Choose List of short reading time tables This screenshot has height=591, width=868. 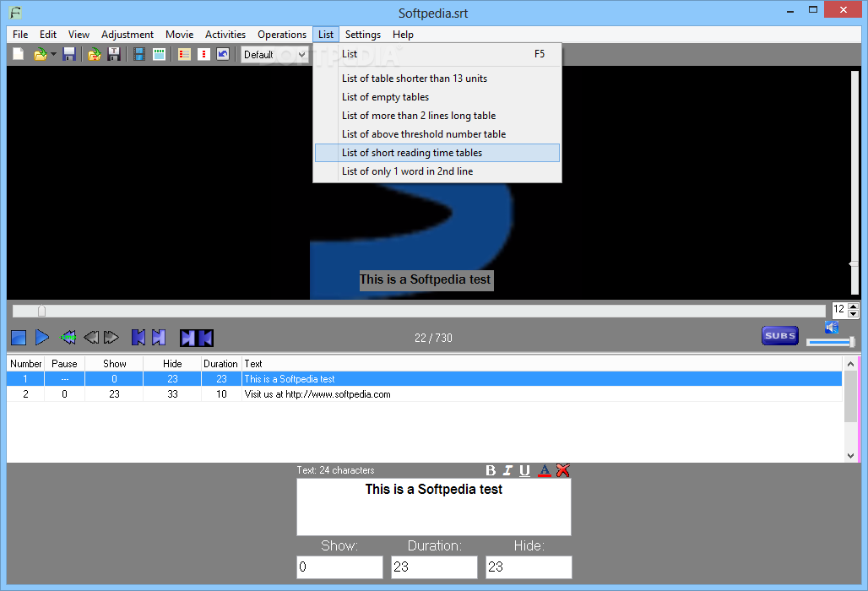(437, 153)
